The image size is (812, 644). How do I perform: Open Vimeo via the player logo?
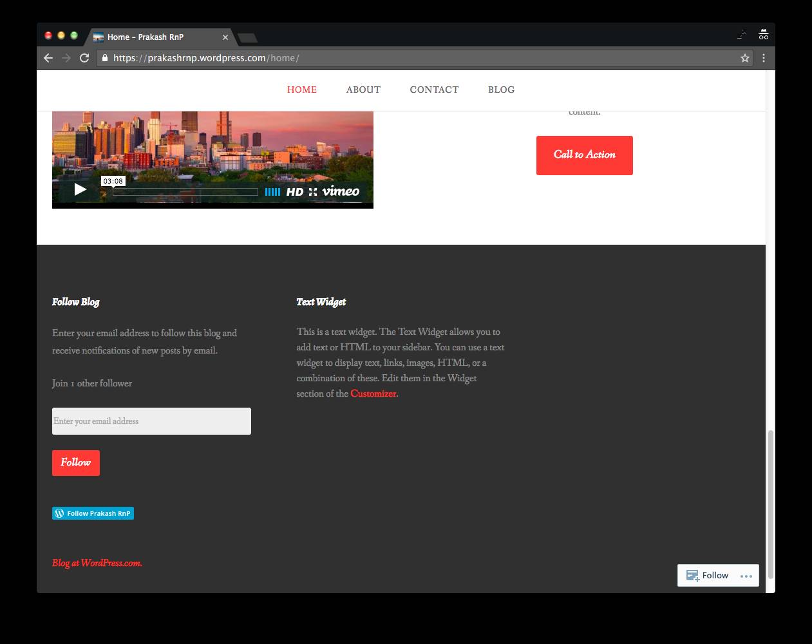[341, 191]
